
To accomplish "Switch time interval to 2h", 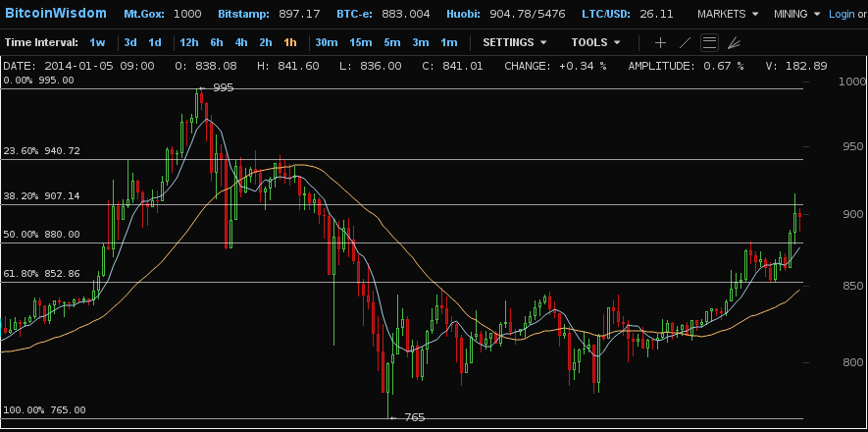I will [266, 42].
